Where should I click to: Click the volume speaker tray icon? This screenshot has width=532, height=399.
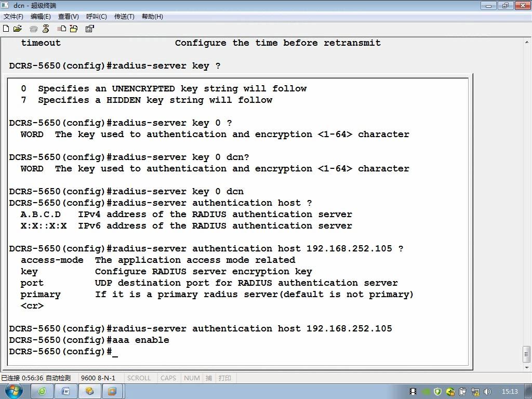coord(487,392)
